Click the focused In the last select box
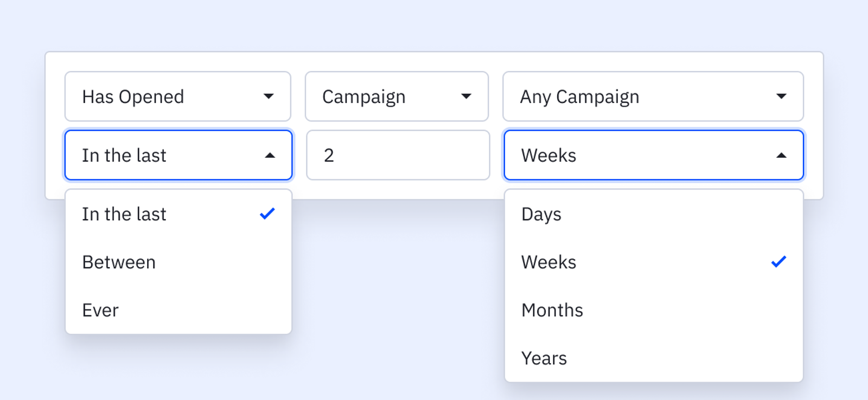The width and height of the screenshot is (868, 400). [163, 156]
